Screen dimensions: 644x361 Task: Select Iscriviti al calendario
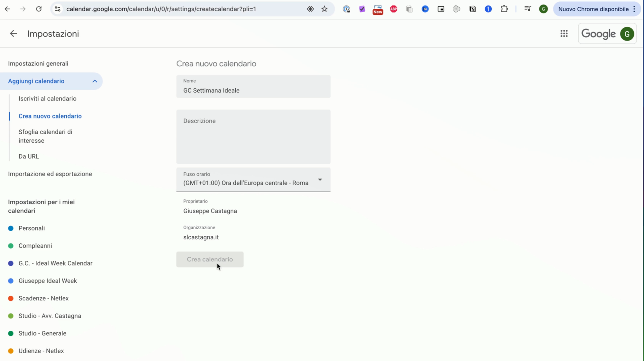pos(47,99)
